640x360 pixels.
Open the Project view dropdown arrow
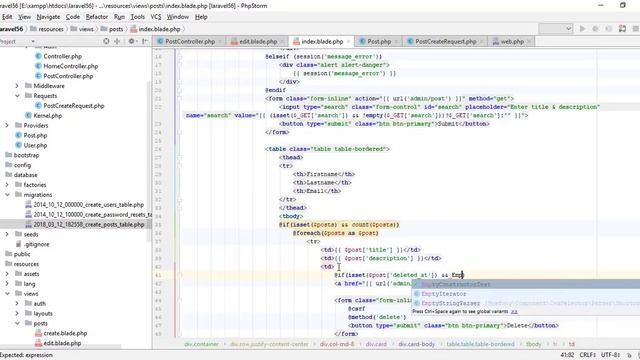click(33, 42)
